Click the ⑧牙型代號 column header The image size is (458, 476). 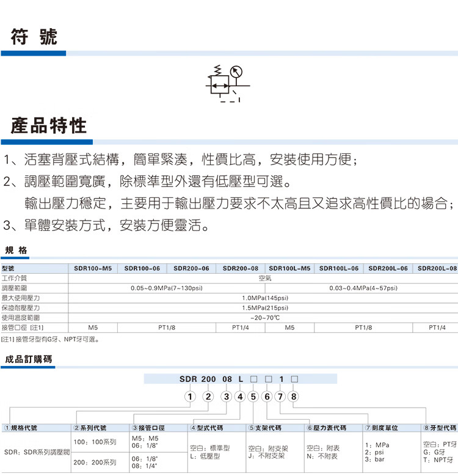441,428
